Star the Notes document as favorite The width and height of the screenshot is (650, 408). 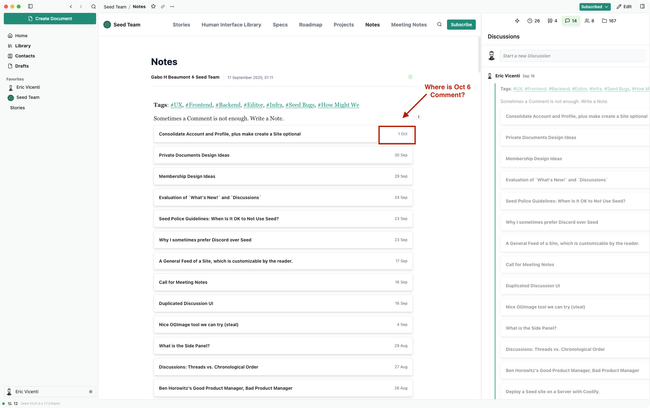[152, 6]
